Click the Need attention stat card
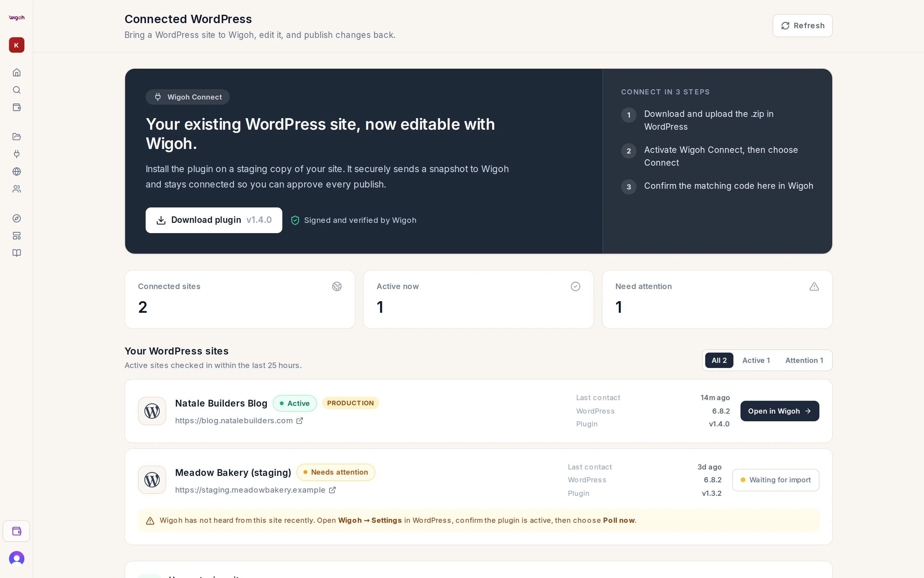 (717, 299)
